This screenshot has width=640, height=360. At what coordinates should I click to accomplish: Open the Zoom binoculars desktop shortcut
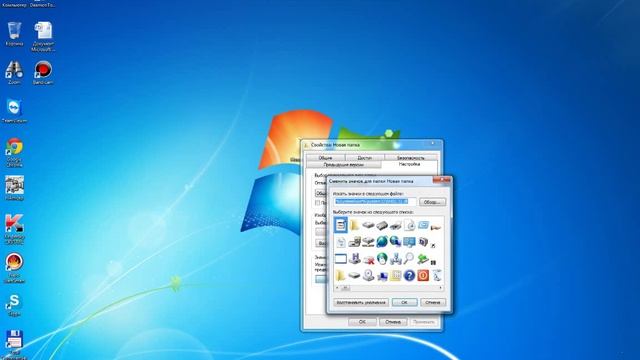pos(14,73)
